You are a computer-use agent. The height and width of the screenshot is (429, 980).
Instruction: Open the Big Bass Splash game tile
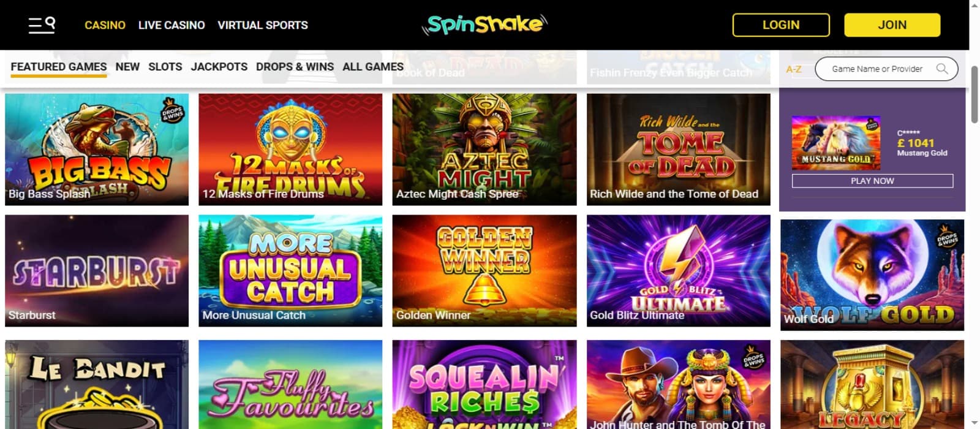click(97, 150)
